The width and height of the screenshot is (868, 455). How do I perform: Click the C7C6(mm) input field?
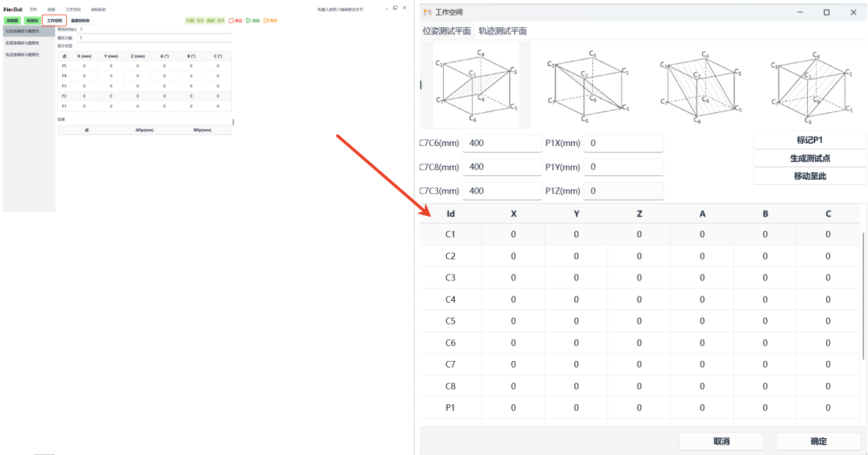[502, 143]
